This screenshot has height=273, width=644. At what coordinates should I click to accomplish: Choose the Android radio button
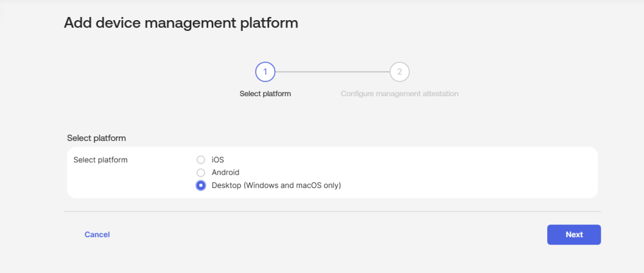(x=201, y=172)
